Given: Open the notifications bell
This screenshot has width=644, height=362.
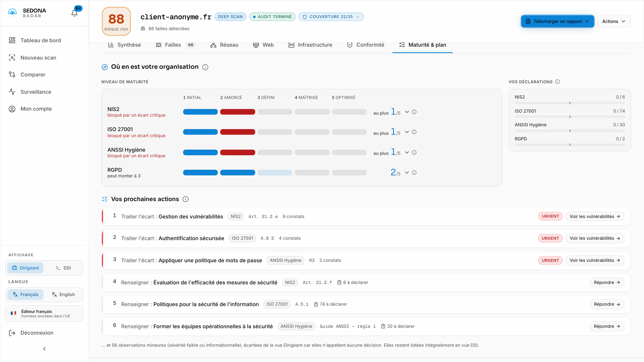Looking at the screenshot, I should coord(74,13).
